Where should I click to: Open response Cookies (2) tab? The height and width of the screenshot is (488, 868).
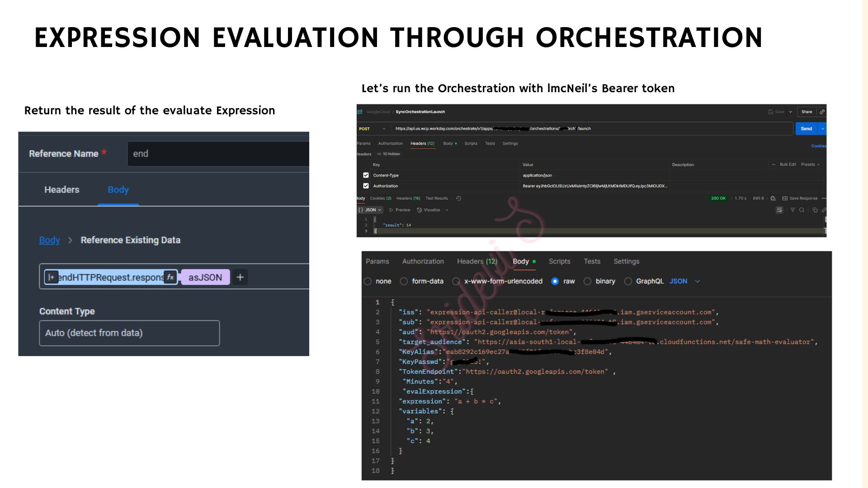(381, 198)
